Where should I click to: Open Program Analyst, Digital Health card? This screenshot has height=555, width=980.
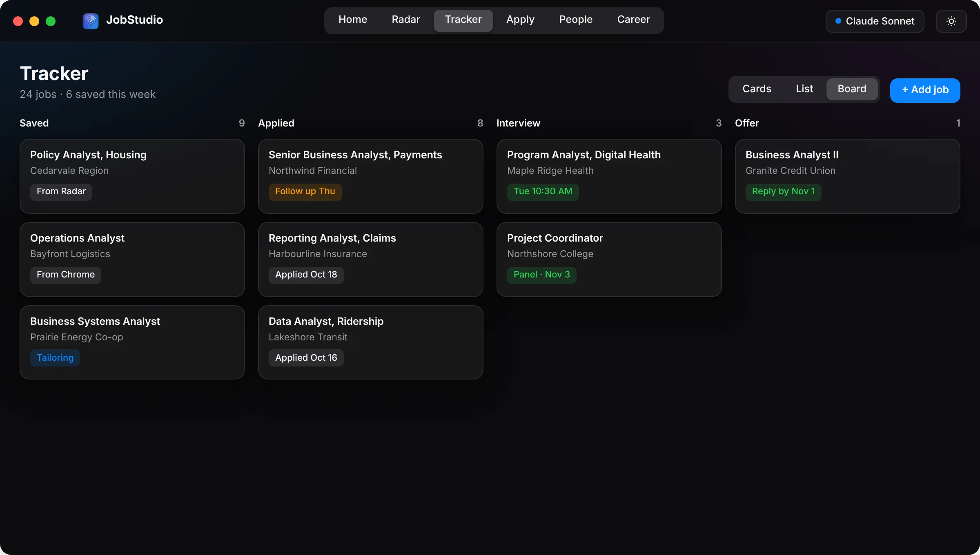[609, 176]
